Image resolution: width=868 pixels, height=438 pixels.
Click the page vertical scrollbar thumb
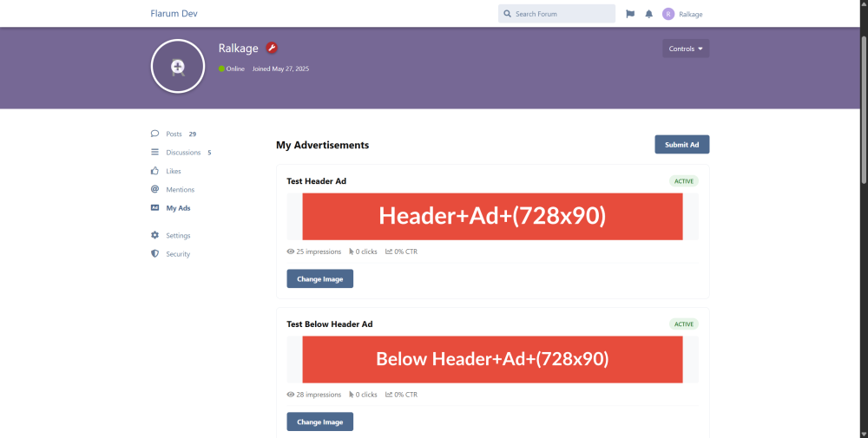(864, 109)
